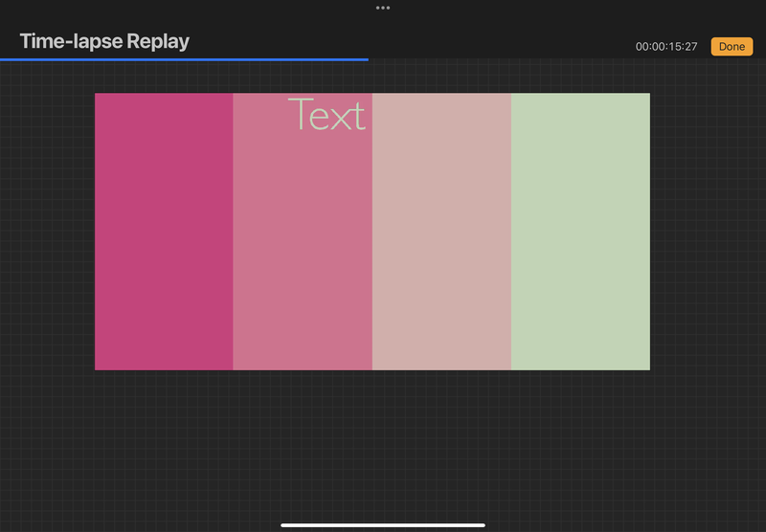Select the pale dusty pink color band
This screenshot has height=532, width=766.
441,239
